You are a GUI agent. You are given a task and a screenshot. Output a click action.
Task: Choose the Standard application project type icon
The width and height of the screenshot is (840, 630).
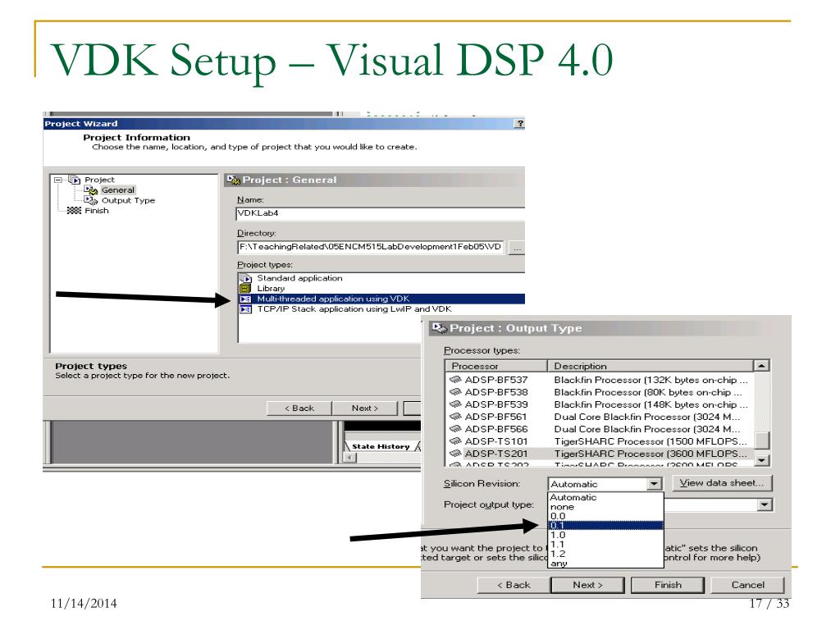click(x=245, y=278)
